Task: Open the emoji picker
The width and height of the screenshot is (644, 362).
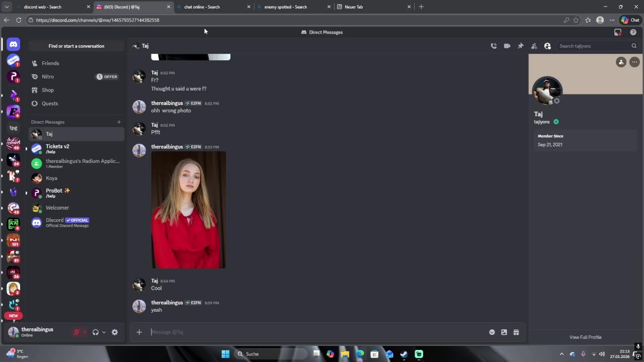Action: [x=492, y=332]
